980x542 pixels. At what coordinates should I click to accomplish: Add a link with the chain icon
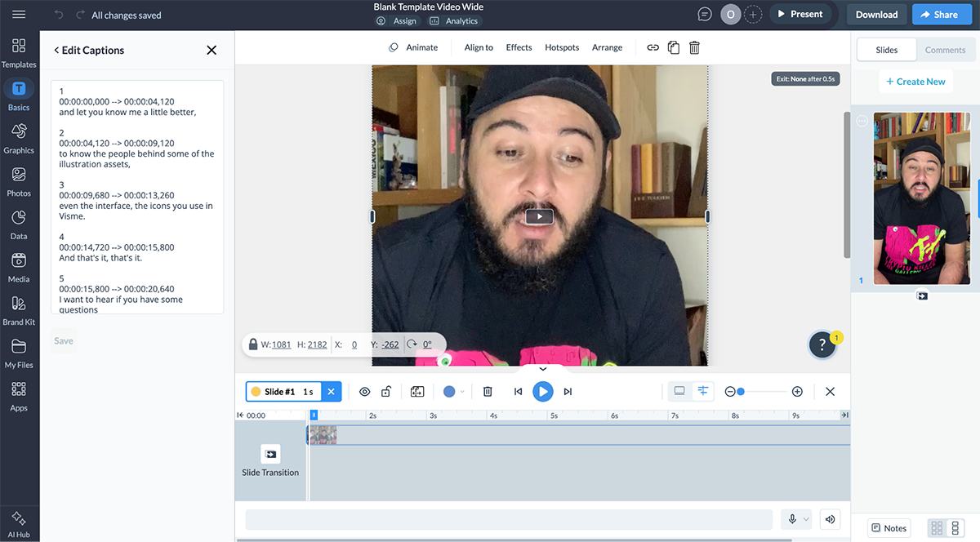coord(653,47)
